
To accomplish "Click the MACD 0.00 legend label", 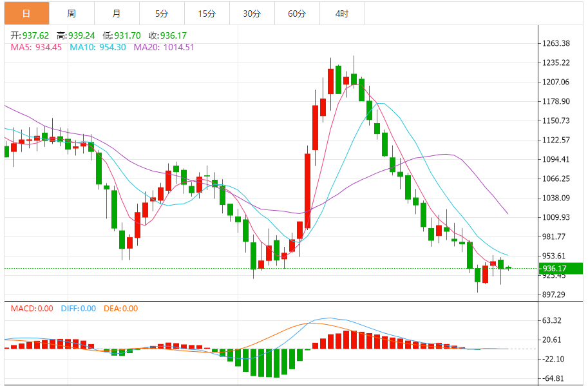I will 32,309.
